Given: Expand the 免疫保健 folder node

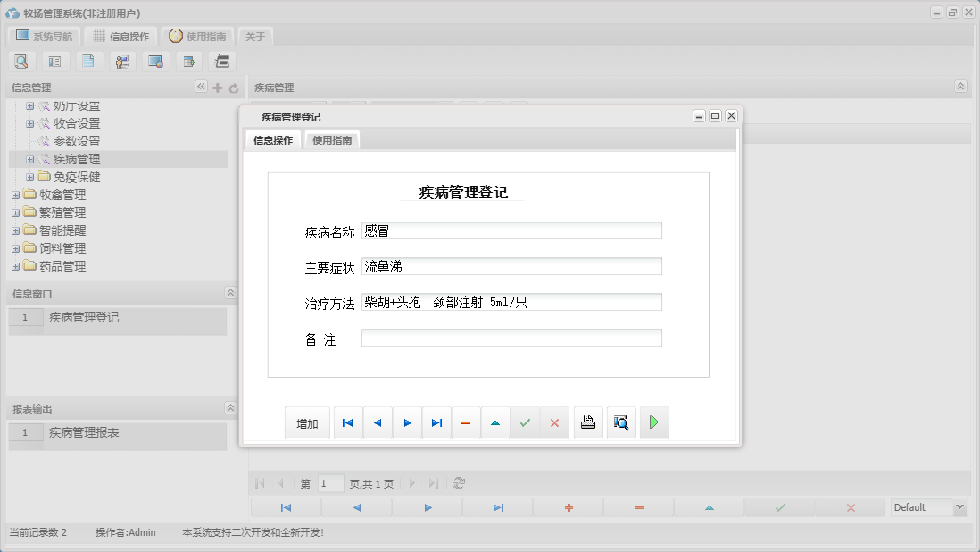Looking at the screenshot, I should click(30, 177).
